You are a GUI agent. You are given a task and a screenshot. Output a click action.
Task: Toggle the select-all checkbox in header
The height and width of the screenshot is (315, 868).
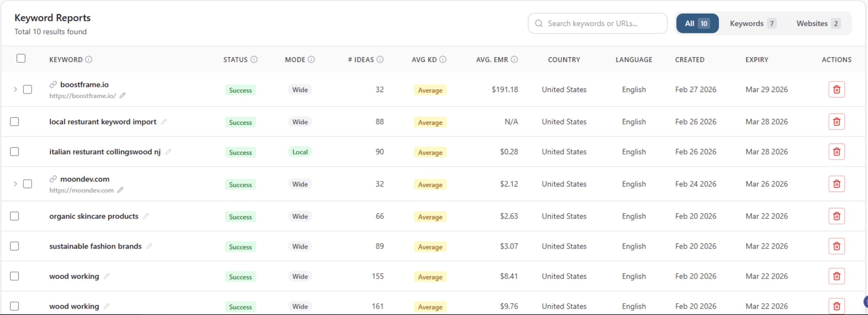click(x=21, y=58)
